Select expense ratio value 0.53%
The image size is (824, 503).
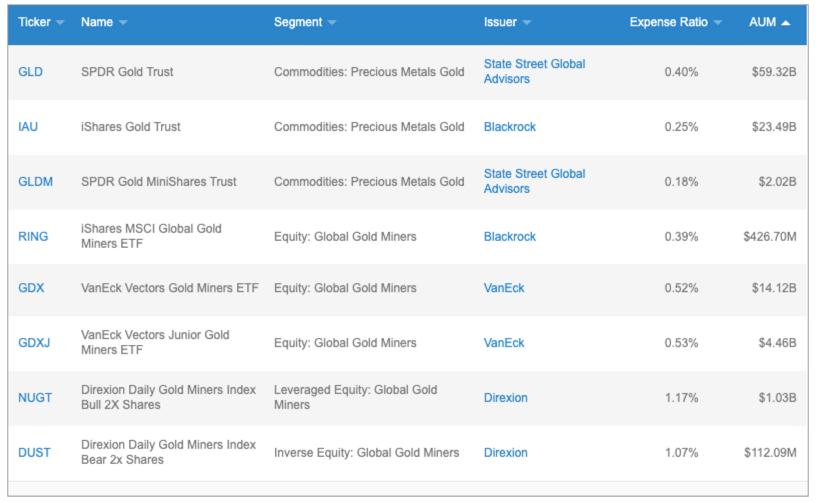click(x=682, y=343)
